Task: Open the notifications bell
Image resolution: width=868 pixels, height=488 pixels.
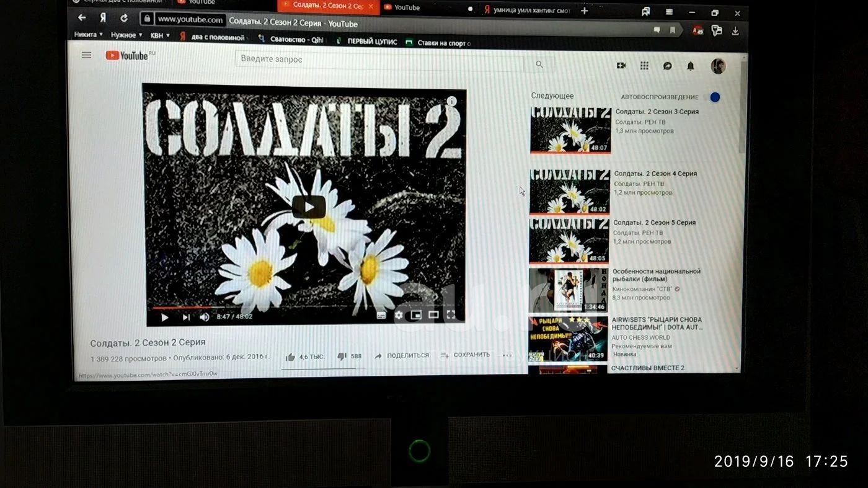Action: pos(690,66)
